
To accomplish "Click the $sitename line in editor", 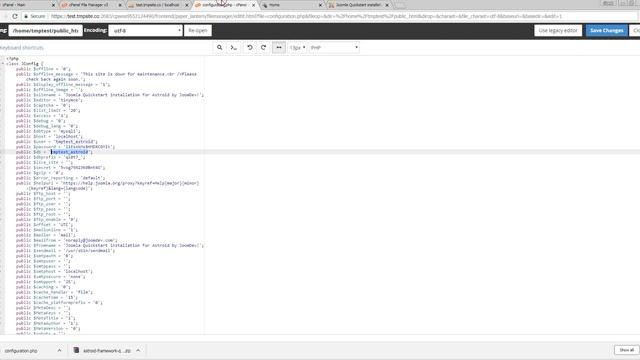I will tap(109, 95).
